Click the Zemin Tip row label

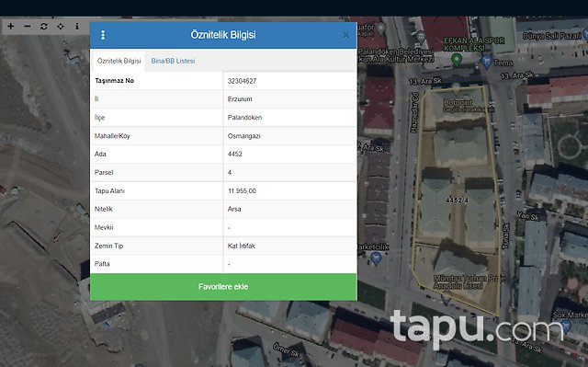click(x=108, y=246)
